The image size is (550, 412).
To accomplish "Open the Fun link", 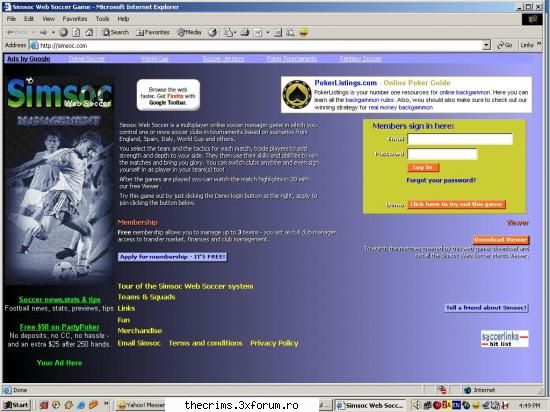I will pyautogui.click(x=123, y=320).
